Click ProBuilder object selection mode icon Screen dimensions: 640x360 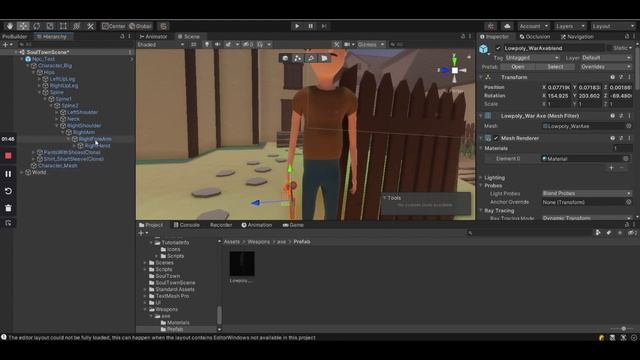click(x=285, y=58)
